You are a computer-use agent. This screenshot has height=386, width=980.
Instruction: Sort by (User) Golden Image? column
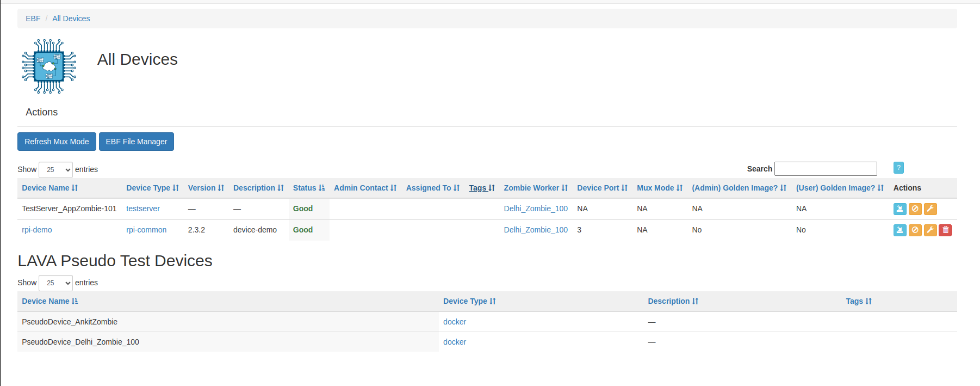(840, 188)
